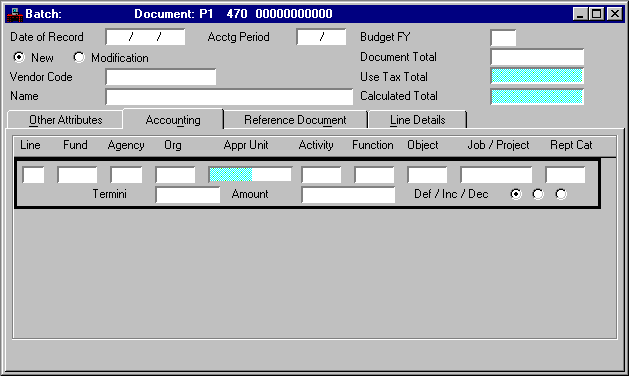Click the Calculated Total field
Viewport: 629px width, 376px height.
[x=537, y=96]
